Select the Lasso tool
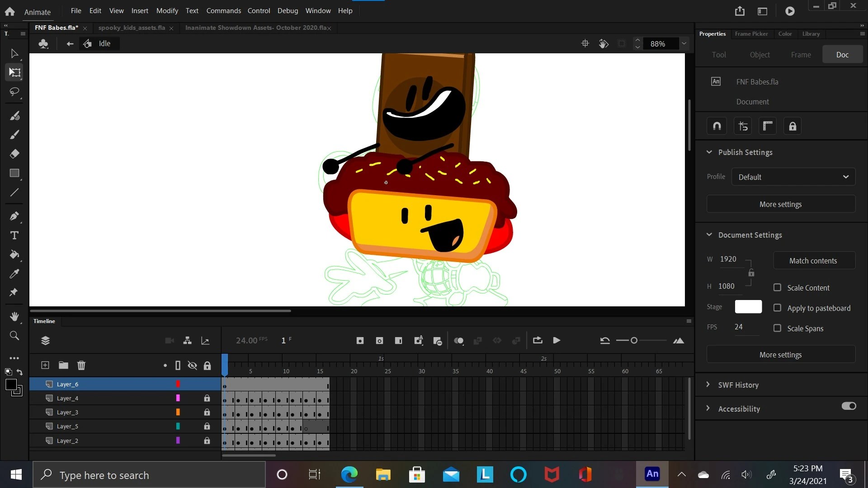868x488 pixels. [14, 92]
